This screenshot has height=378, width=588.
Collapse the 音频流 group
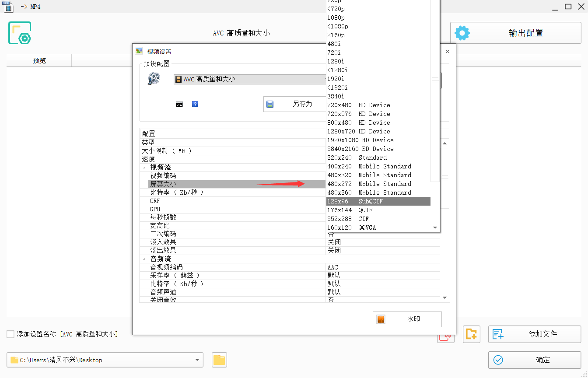click(x=144, y=259)
